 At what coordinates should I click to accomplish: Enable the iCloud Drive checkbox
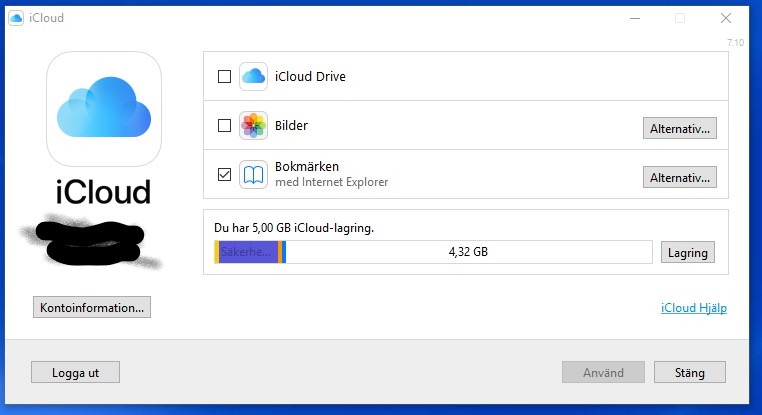tap(224, 76)
